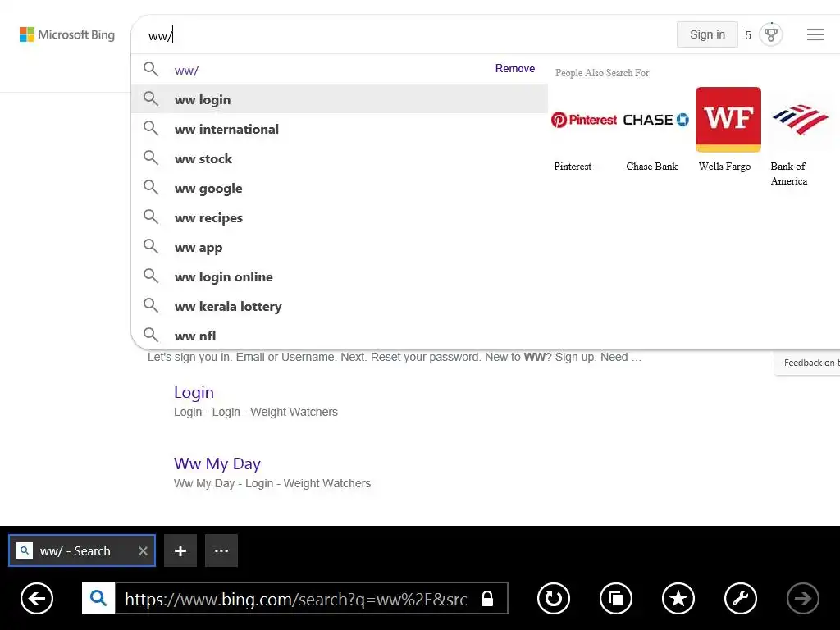The height and width of the screenshot is (630, 840).
Task: Click the padlock security icon
Action: [487, 598]
